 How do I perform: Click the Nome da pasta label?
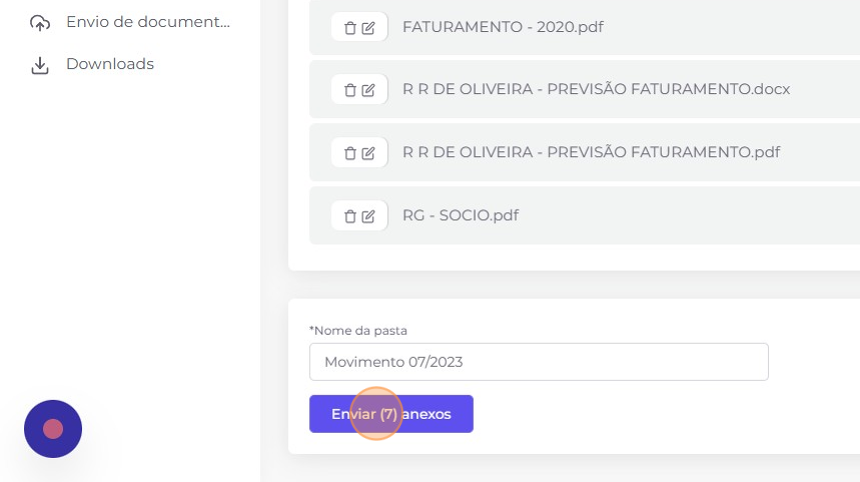[x=358, y=331]
